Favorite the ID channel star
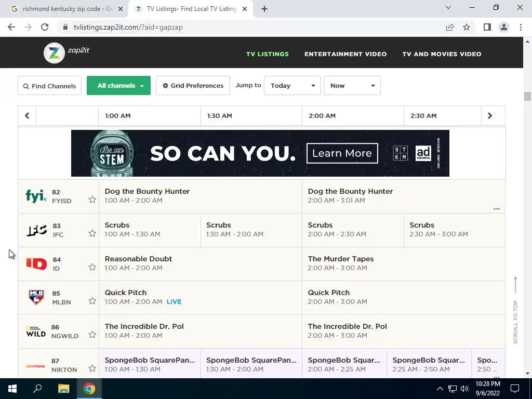 pyautogui.click(x=92, y=267)
